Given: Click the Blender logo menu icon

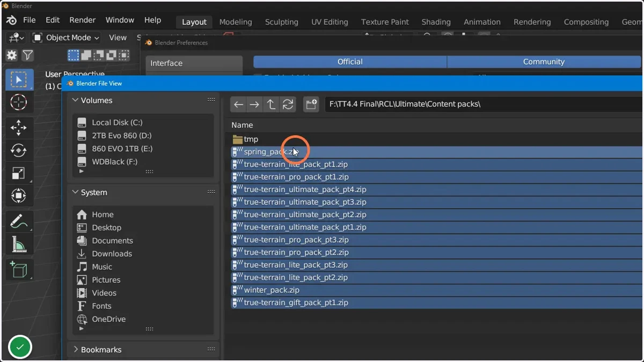Looking at the screenshot, I should pyautogui.click(x=11, y=20).
